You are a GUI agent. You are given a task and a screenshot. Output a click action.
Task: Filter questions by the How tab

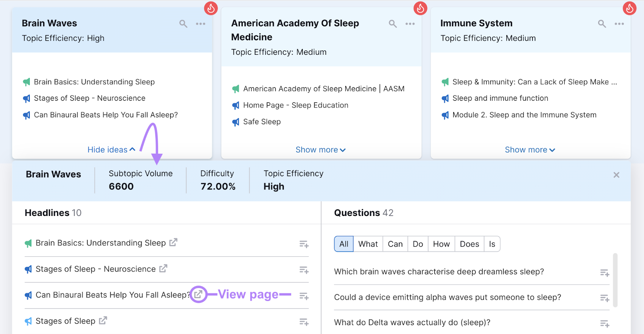tap(441, 244)
